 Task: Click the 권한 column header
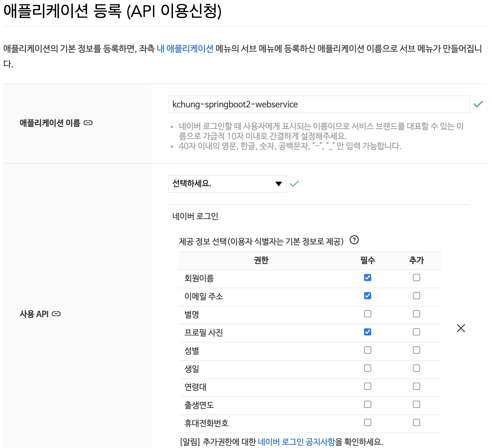point(261,260)
